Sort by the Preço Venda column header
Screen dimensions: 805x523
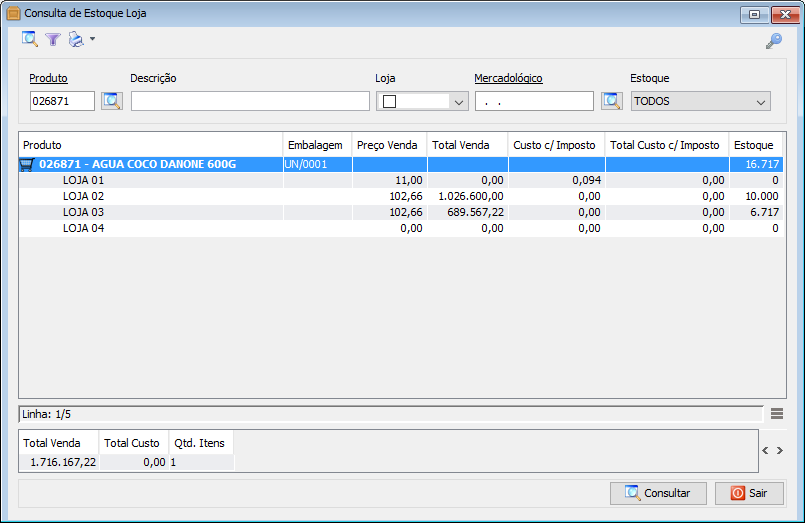pos(387,145)
